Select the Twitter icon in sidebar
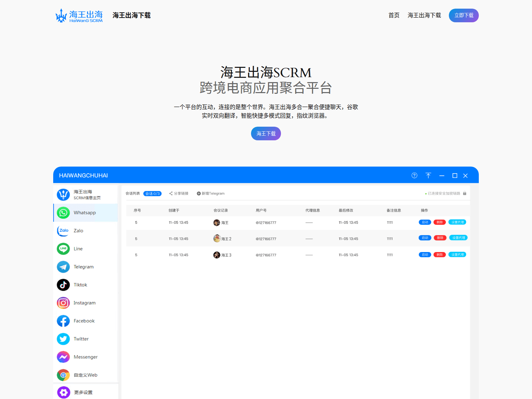The height and width of the screenshot is (399, 532). [x=63, y=339]
